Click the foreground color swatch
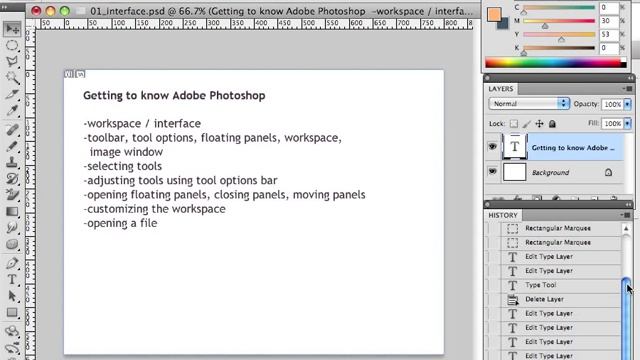Image resolution: width=640 pixels, height=360 pixels. pos(494,14)
